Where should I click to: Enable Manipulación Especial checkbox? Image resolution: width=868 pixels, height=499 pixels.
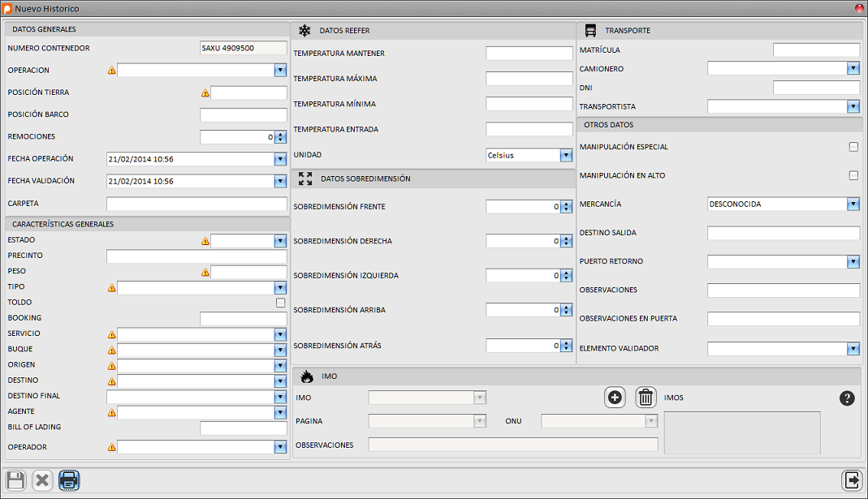click(853, 147)
